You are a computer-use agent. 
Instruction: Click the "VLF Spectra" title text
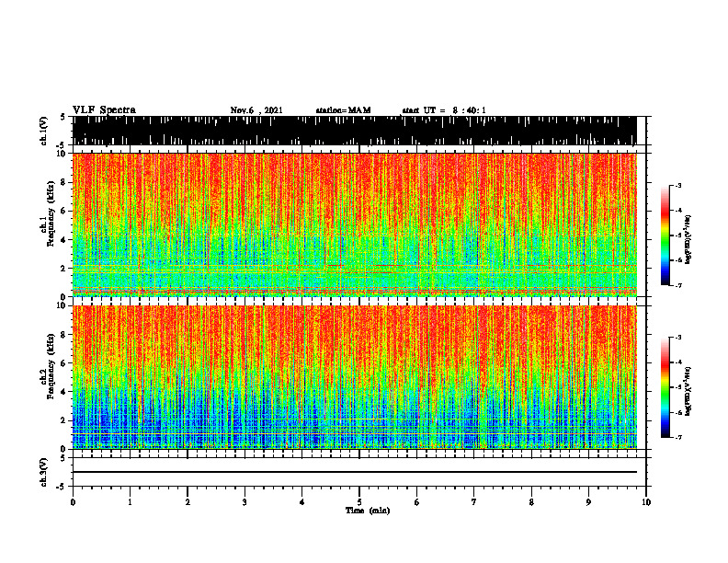point(104,110)
